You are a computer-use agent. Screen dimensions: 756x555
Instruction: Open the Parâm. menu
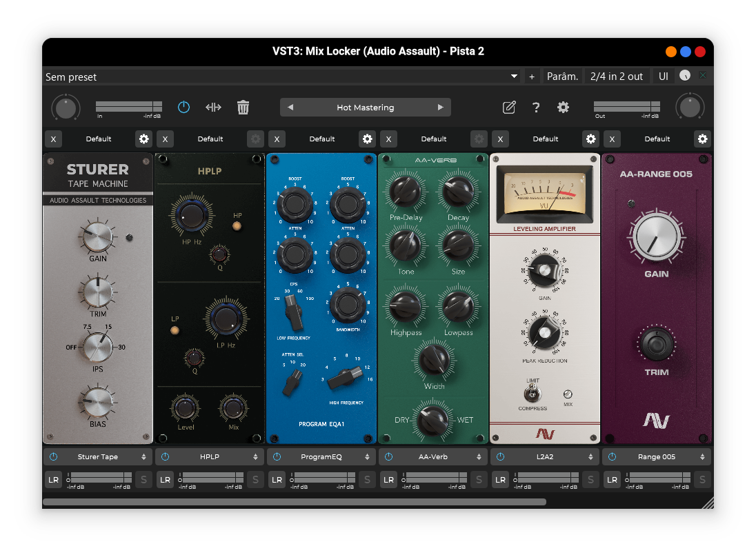tap(562, 77)
